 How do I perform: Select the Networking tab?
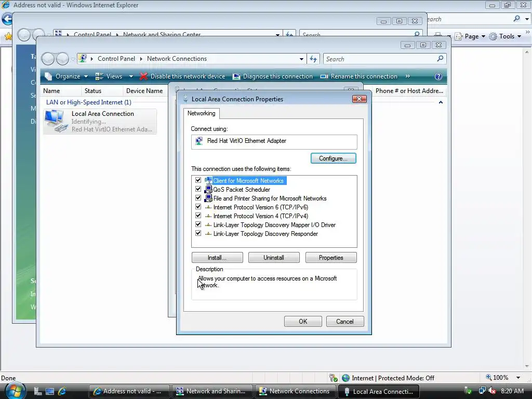click(x=201, y=113)
